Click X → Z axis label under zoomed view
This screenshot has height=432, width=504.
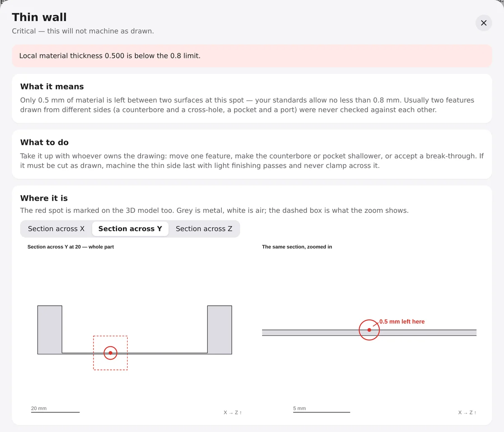(467, 413)
